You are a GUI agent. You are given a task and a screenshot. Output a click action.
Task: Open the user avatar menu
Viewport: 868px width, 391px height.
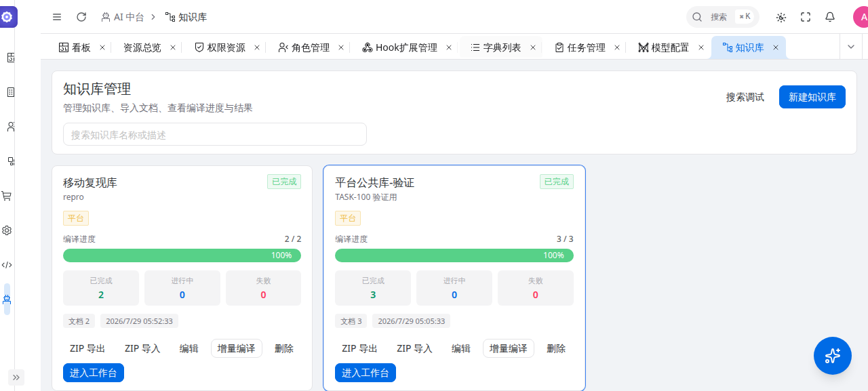[860, 17]
